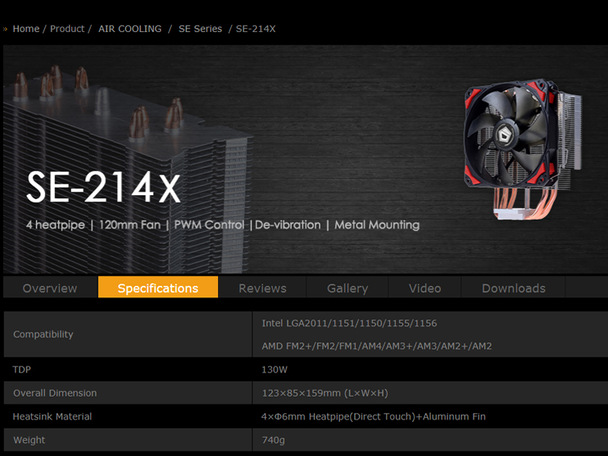Select the Specifications tab
Screen dimensions: 608x456
(158, 287)
